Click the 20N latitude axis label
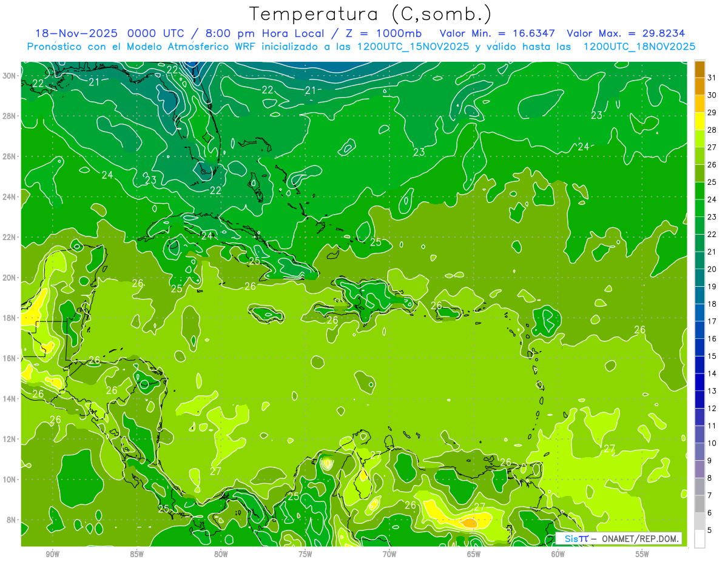 click(10, 278)
